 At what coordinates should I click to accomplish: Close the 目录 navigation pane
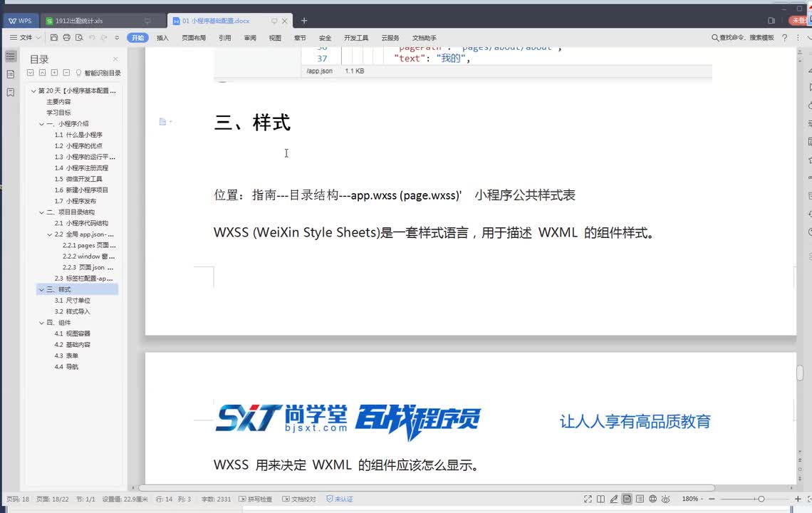[x=115, y=59]
